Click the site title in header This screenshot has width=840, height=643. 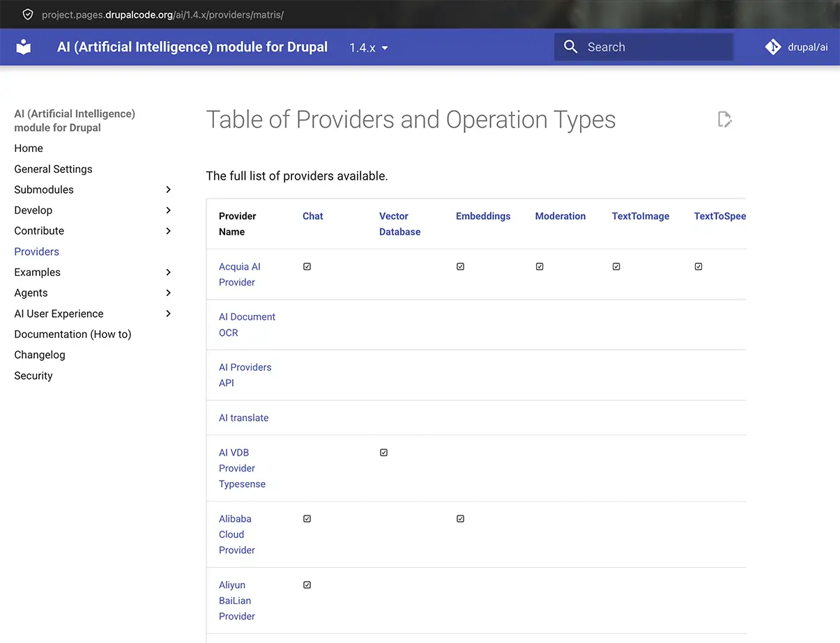point(192,47)
